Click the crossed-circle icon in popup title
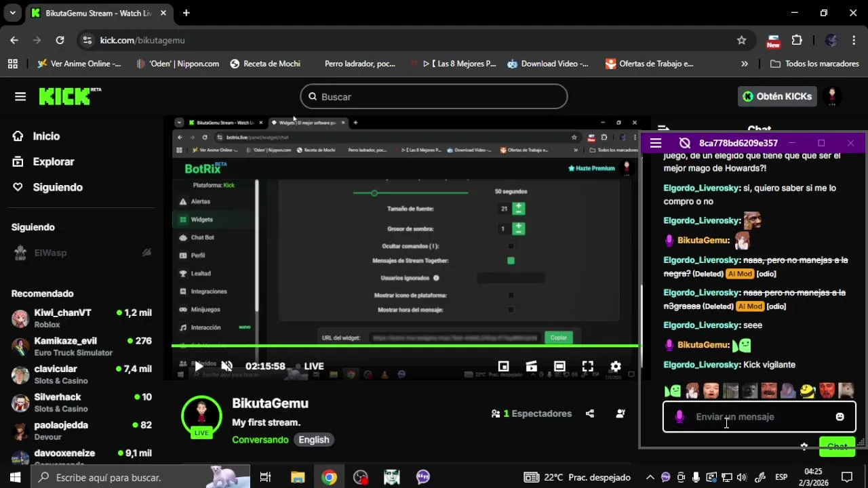The height and width of the screenshot is (488, 868). (x=685, y=143)
